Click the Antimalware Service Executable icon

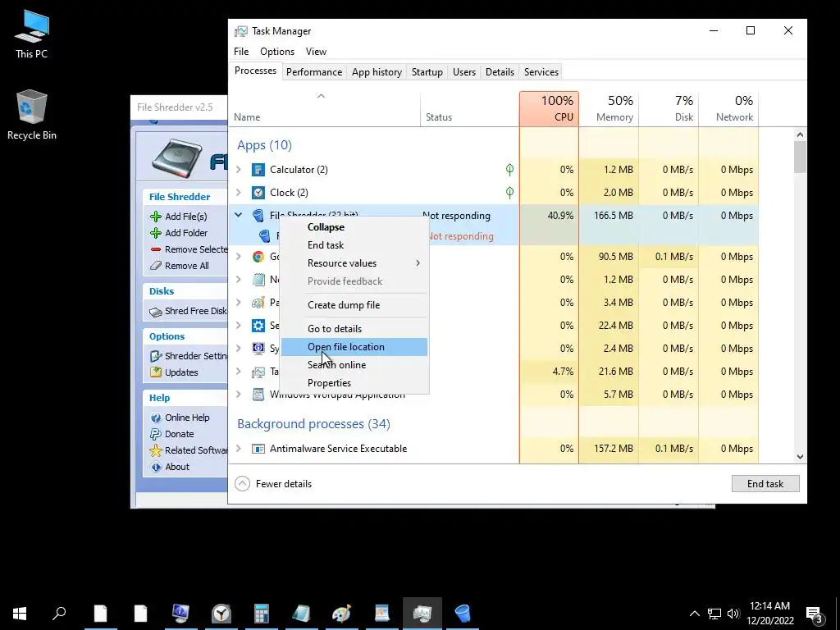click(x=258, y=449)
